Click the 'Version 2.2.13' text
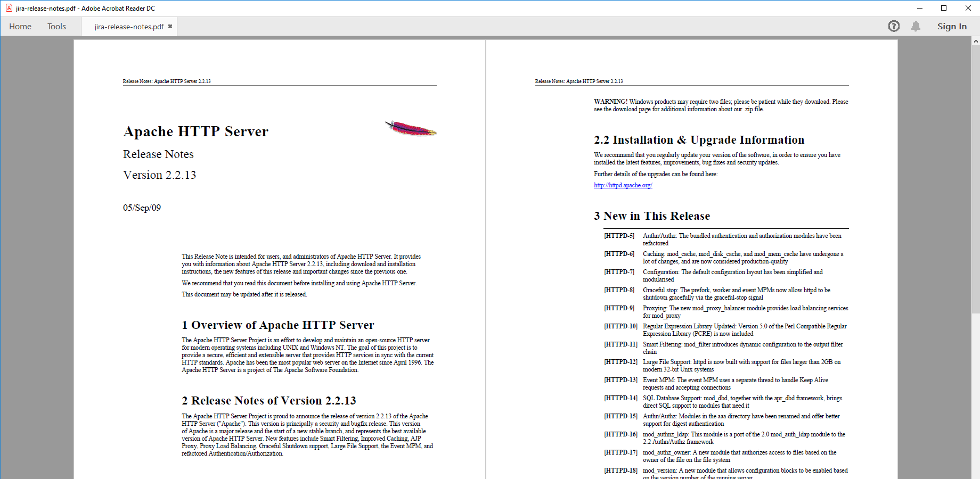Screen dimensions: 980x479 click(159, 175)
